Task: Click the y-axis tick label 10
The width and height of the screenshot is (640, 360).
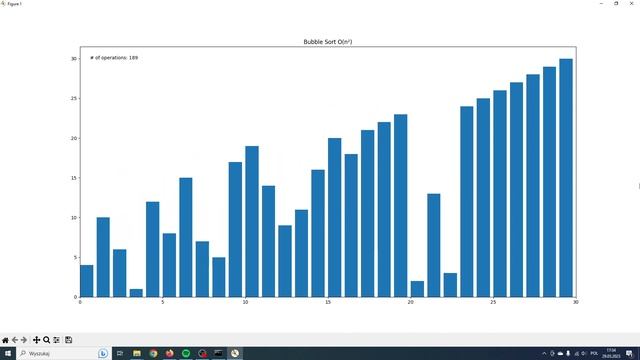Action: tap(74, 218)
